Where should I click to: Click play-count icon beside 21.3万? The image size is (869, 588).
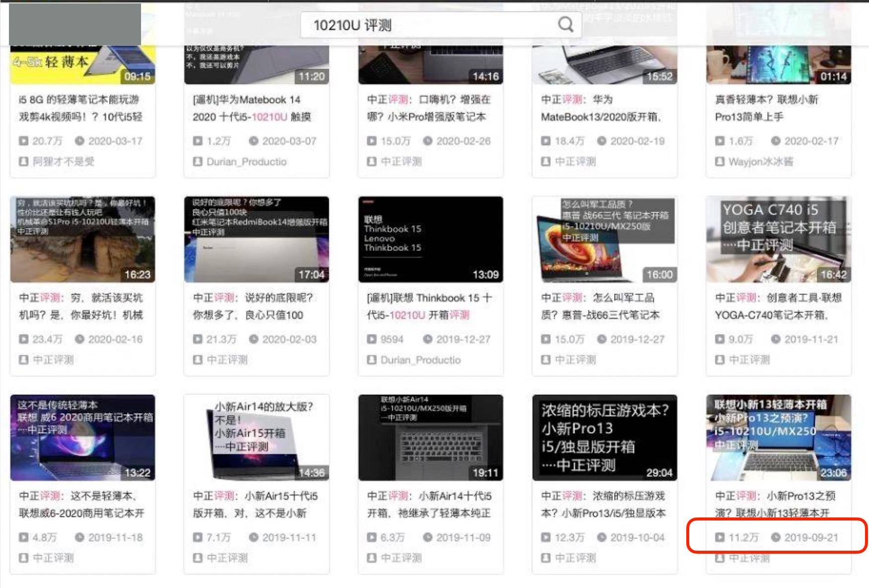198,339
